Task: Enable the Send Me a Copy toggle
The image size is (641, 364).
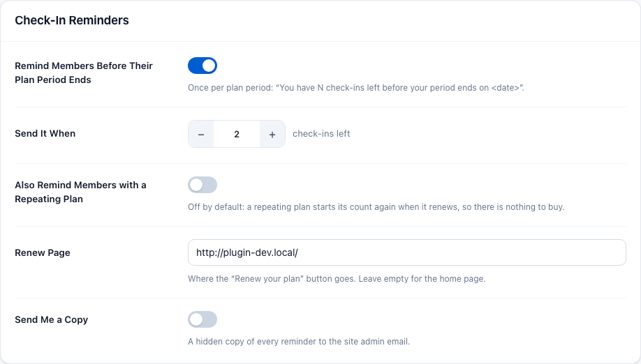Action: coord(202,319)
